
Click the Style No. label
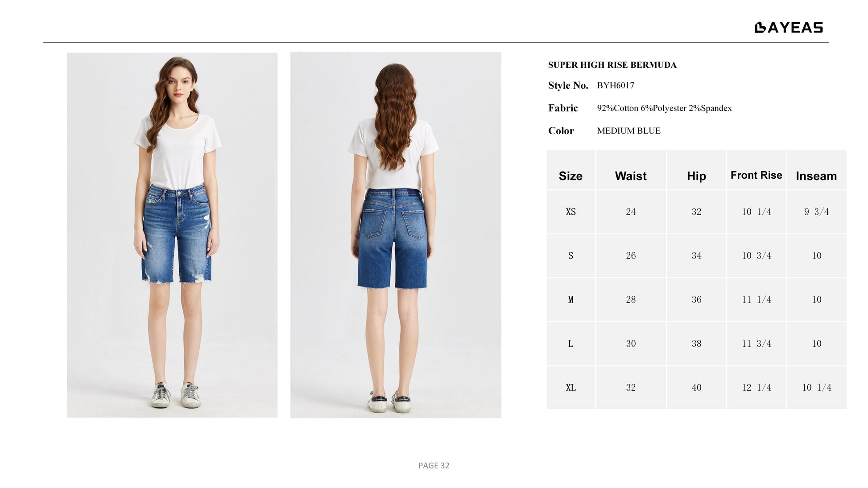click(x=568, y=85)
